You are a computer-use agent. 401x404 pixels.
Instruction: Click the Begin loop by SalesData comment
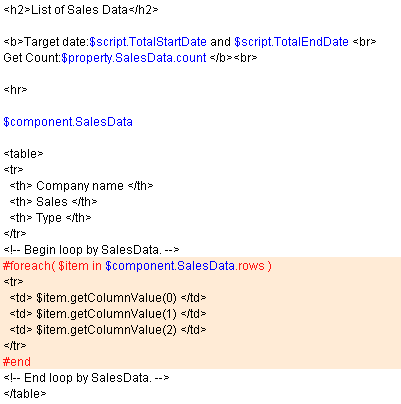(x=91, y=250)
